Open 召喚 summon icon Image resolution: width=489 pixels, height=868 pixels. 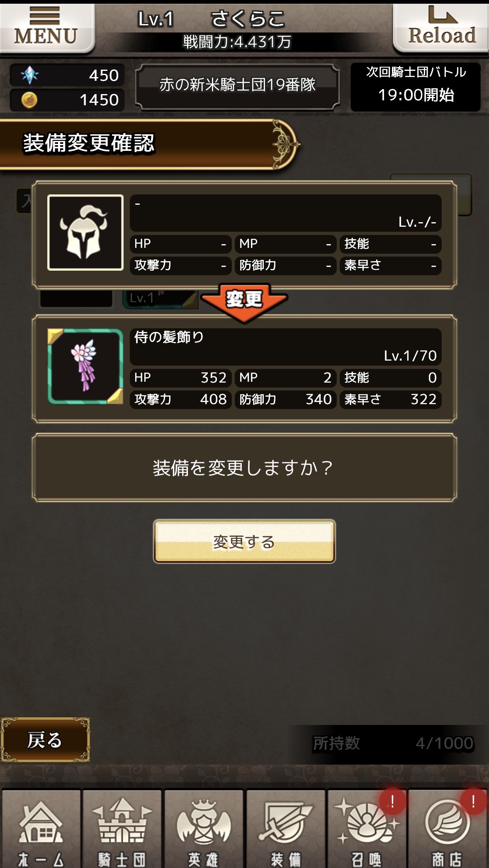coord(367,828)
